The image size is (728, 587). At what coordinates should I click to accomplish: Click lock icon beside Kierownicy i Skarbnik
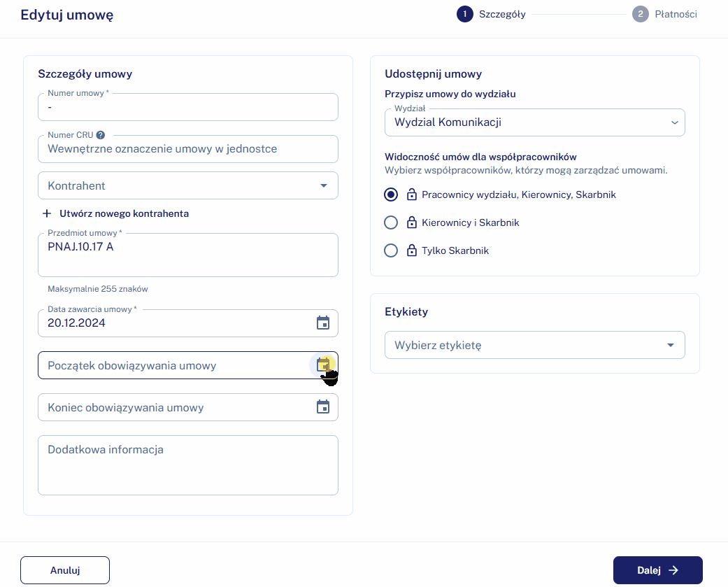click(412, 222)
